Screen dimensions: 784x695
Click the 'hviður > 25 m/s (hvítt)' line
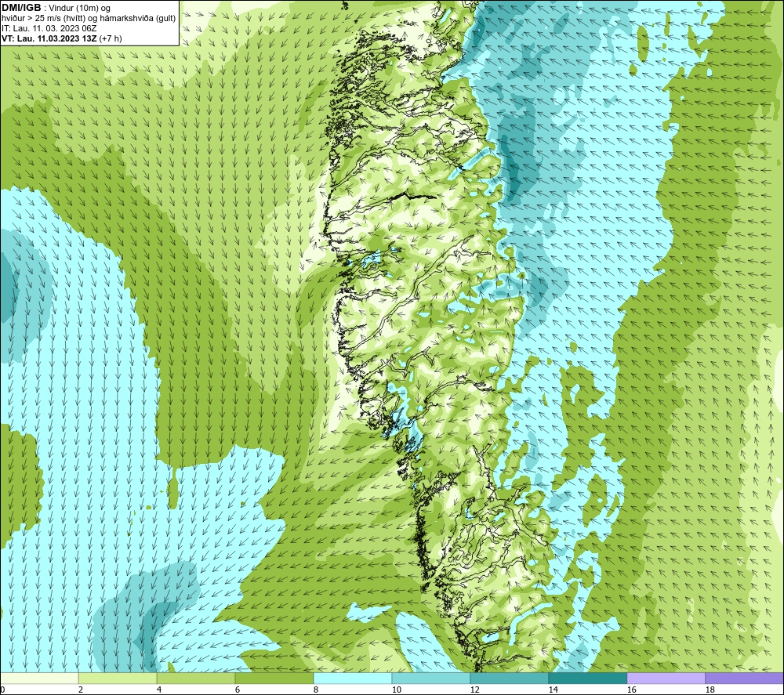tap(43, 19)
